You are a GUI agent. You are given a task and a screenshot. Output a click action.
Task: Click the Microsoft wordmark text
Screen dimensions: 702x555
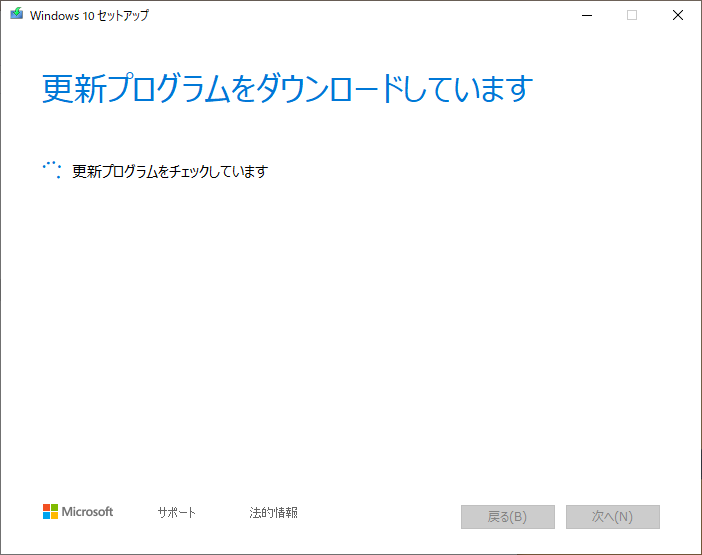click(88, 512)
